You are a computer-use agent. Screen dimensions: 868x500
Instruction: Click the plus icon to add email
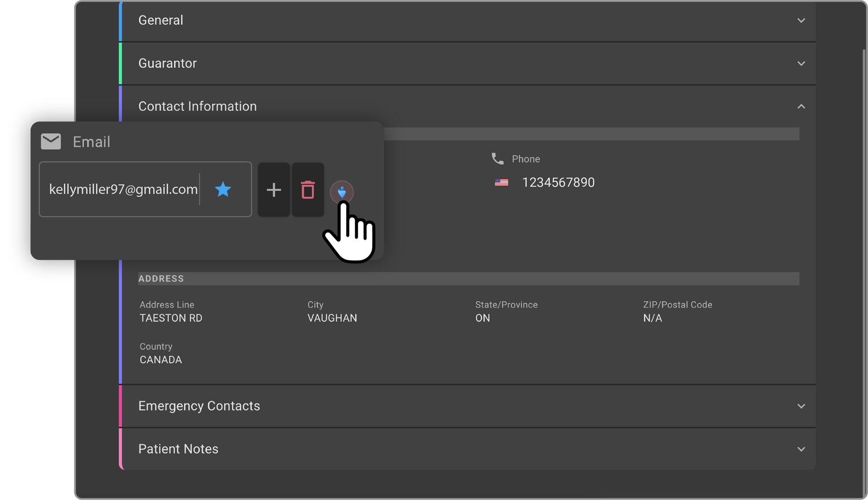pos(274,190)
